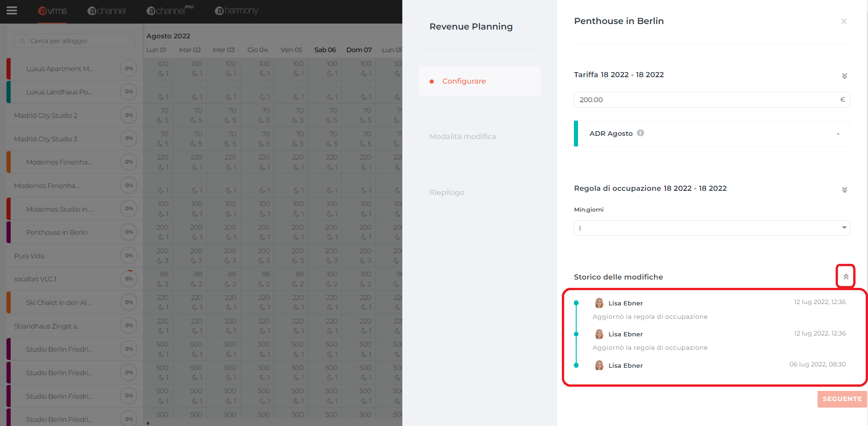The height and width of the screenshot is (426, 868).
Task: Collapse the Storico delle modifiche section
Action: (x=845, y=276)
